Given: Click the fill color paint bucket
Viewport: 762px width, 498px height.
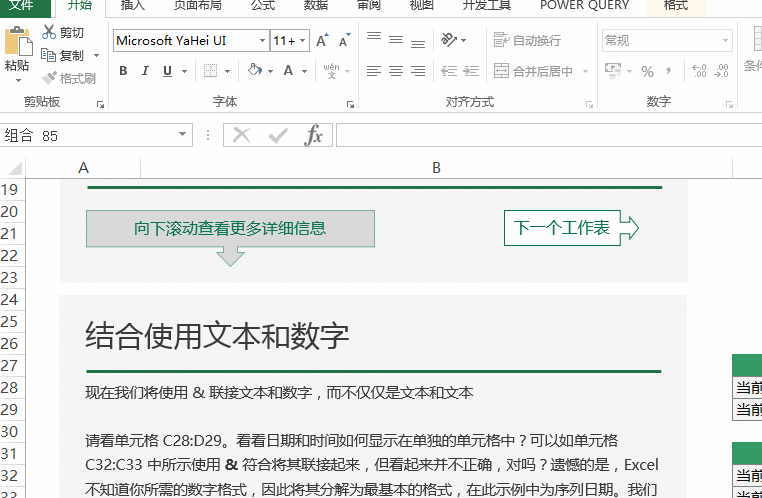Looking at the screenshot, I should click(x=255, y=70).
